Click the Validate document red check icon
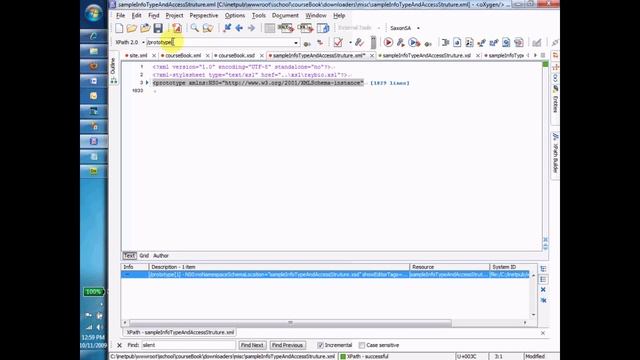Viewport: 640px width, 360px height. pyautogui.click(x=338, y=42)
